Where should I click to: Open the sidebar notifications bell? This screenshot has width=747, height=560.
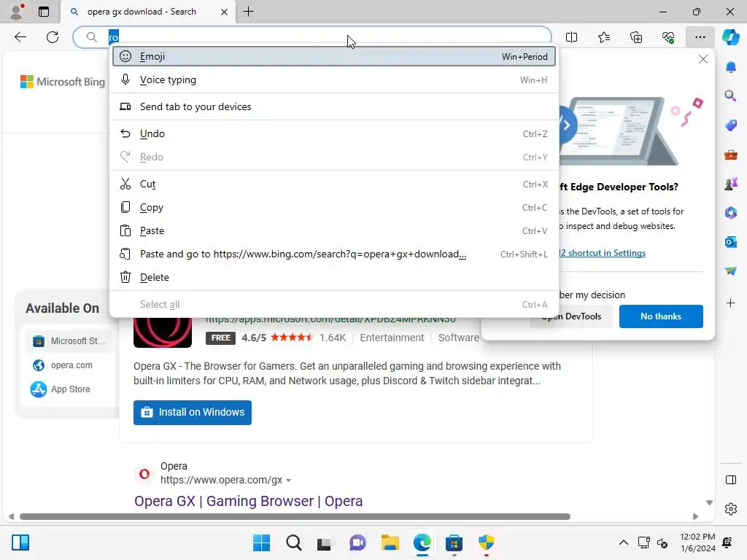pos(731,67)
